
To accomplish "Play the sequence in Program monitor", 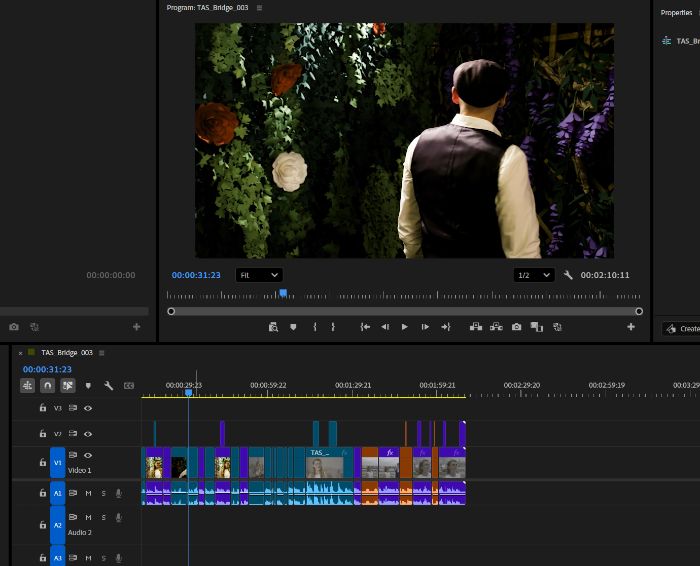I will tap(404, 327).
